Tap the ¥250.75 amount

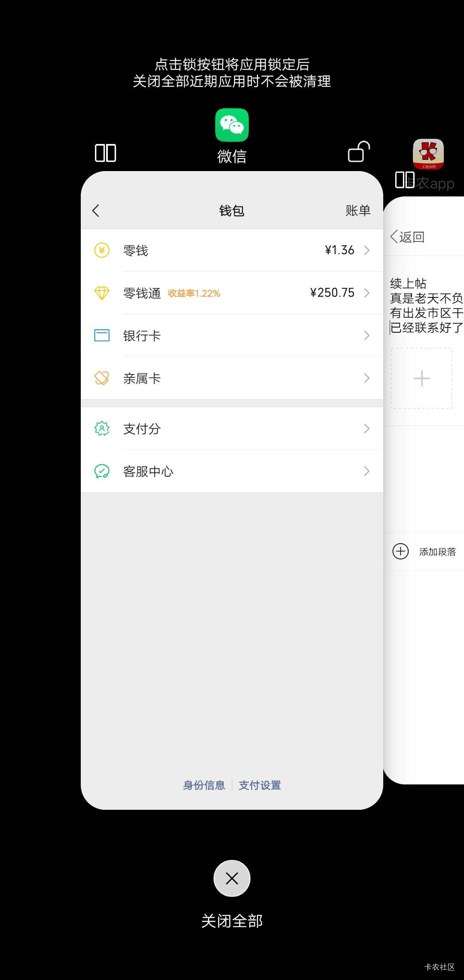tap(332, 293)
